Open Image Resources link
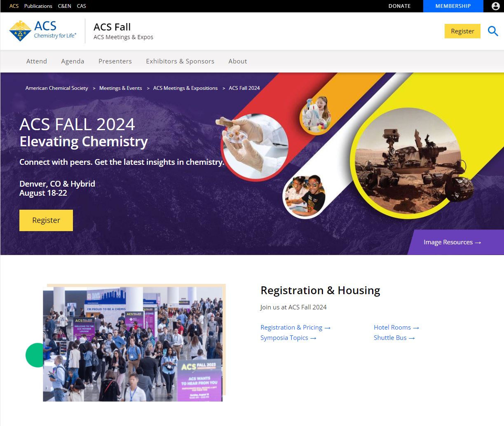The height and width of the screenshot is (426, 504). pyautogui.click(x=452, y=242)
